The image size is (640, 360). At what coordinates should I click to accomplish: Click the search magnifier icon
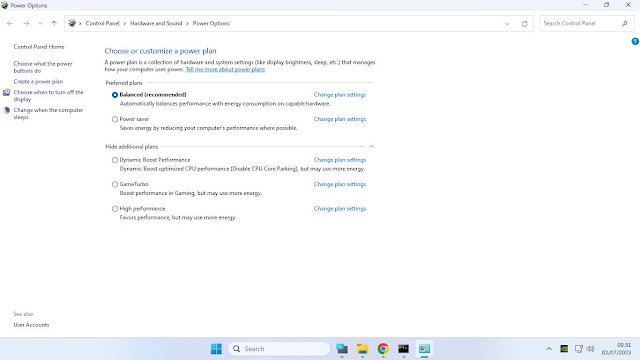tap(624, 24)
